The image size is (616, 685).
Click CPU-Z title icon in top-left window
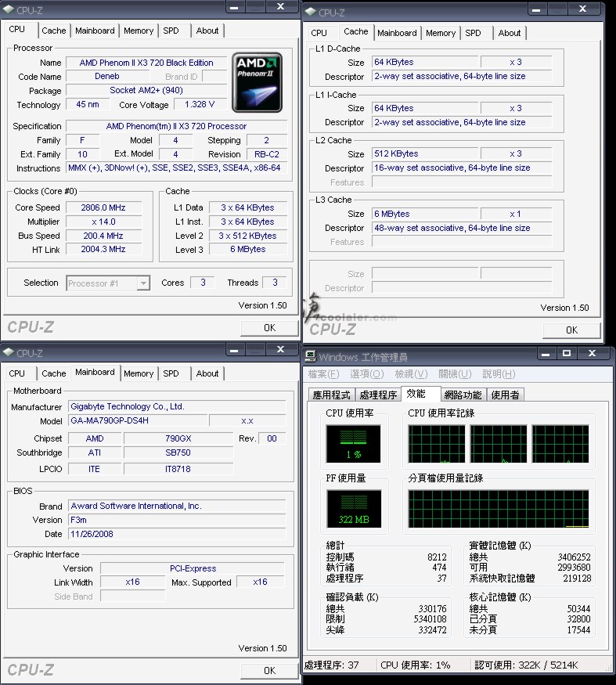(9, 9)
